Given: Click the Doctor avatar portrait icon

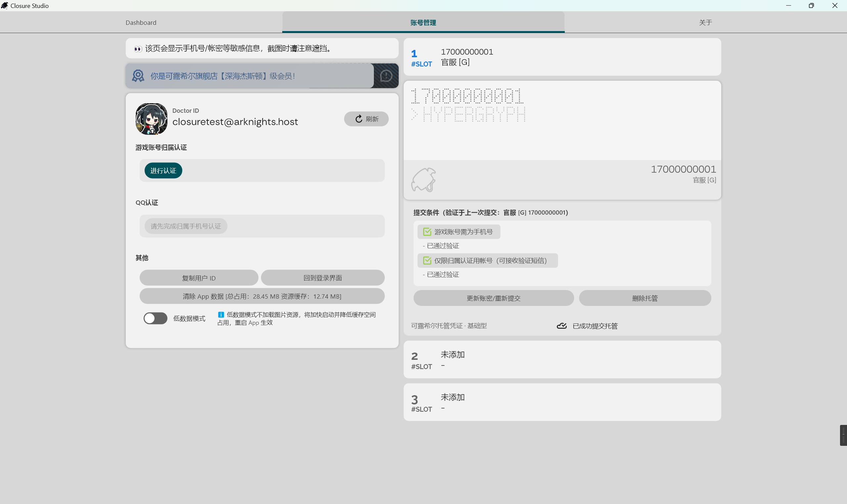Looking at the screenshot, I should [151, 118].
